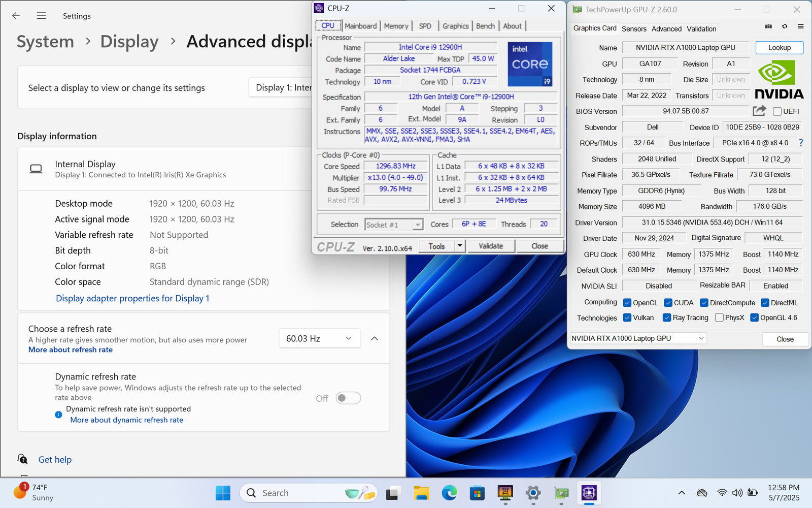Toggle Ray Tracing checkbox
This screenshot has height=508, width=812.
click(667, 317)
